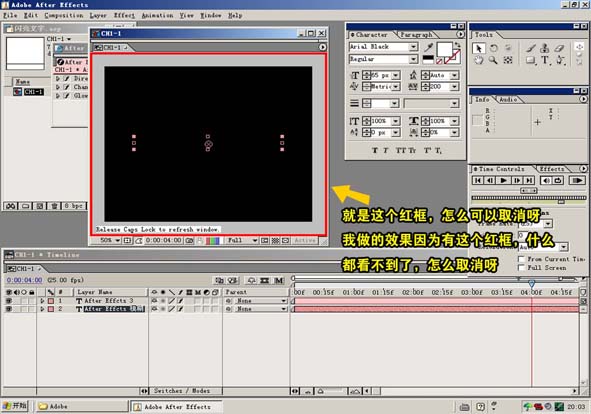Switch to the Effects tab
The height and width of the screenshot is (414, 591).
552,169
